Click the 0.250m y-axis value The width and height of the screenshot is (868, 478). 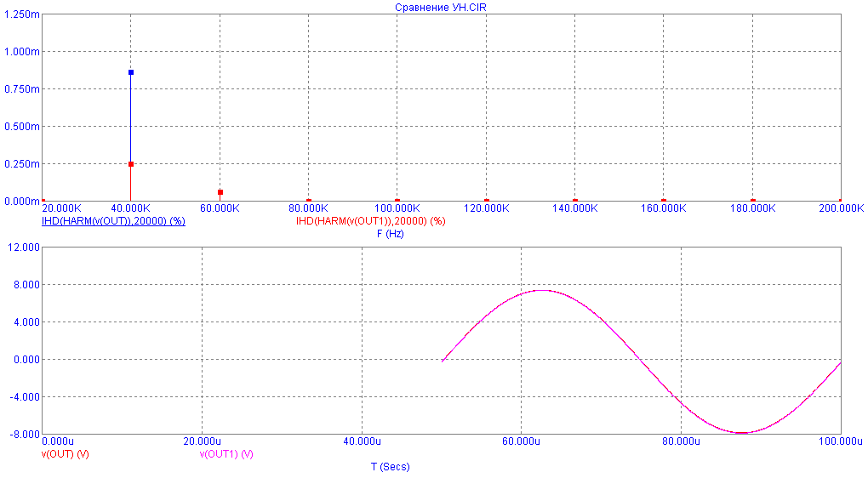point(22,164)
